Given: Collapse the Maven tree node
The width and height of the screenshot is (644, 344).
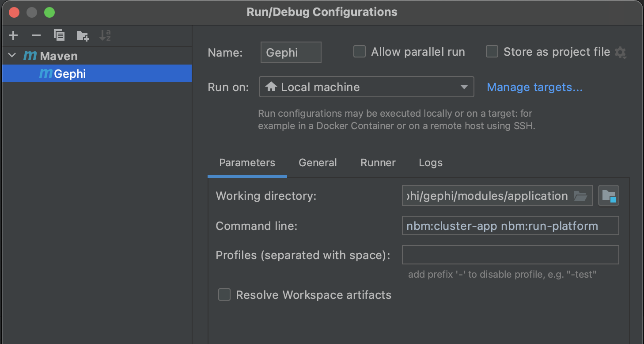Looking at the screenshot, I should pyautogui.click(x=12, y=56).
